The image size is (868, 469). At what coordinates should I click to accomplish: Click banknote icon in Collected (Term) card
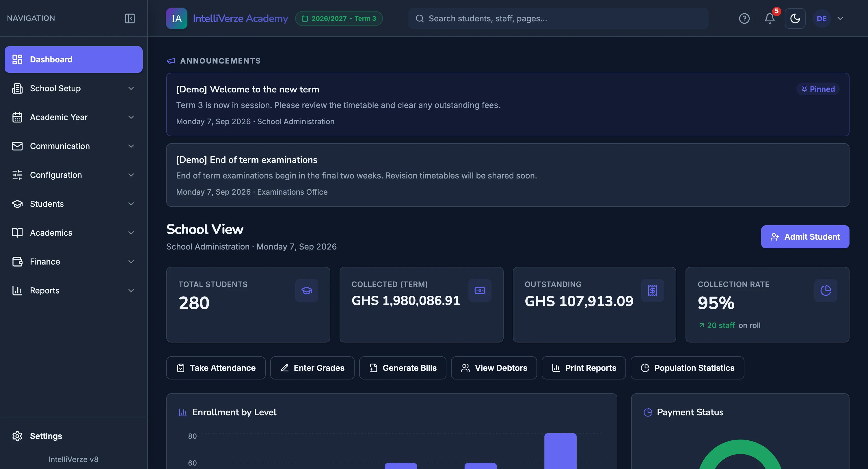point(480,291)
